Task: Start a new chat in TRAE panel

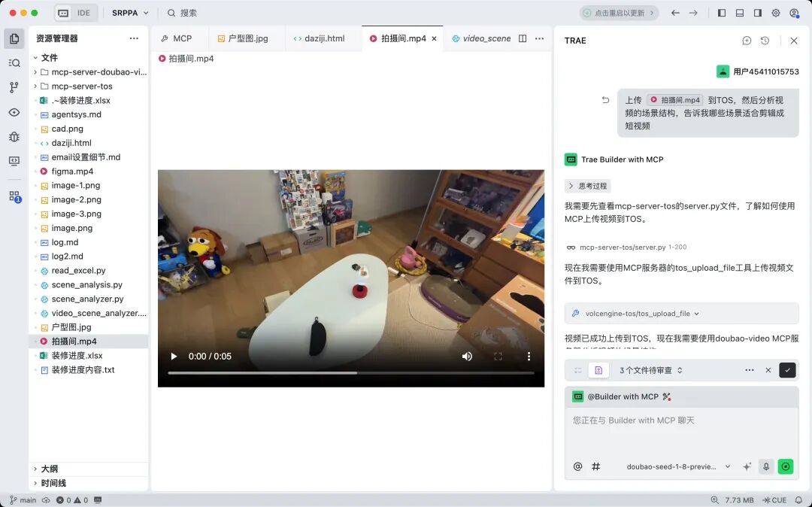Action: [x=747, y=41]
